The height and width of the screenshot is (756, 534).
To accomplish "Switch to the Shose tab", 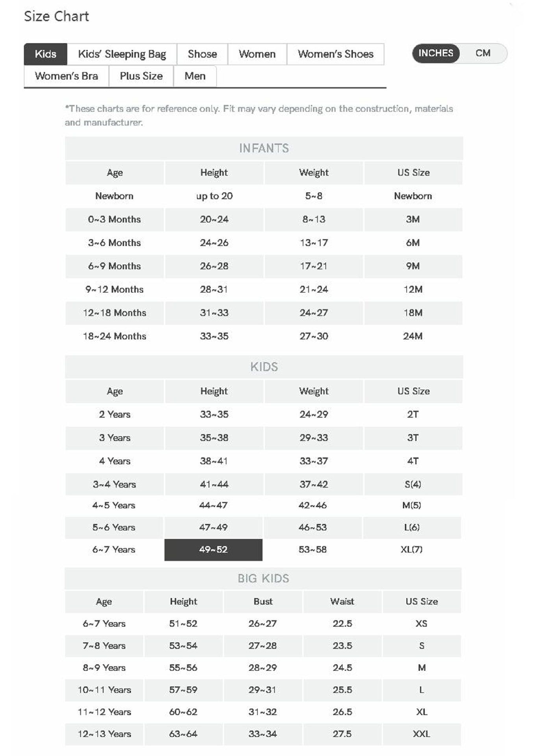I will point(202,54).
